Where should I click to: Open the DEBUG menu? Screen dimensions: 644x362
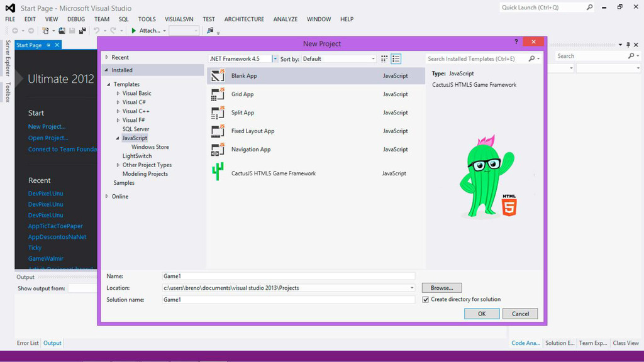coord(76,19)
